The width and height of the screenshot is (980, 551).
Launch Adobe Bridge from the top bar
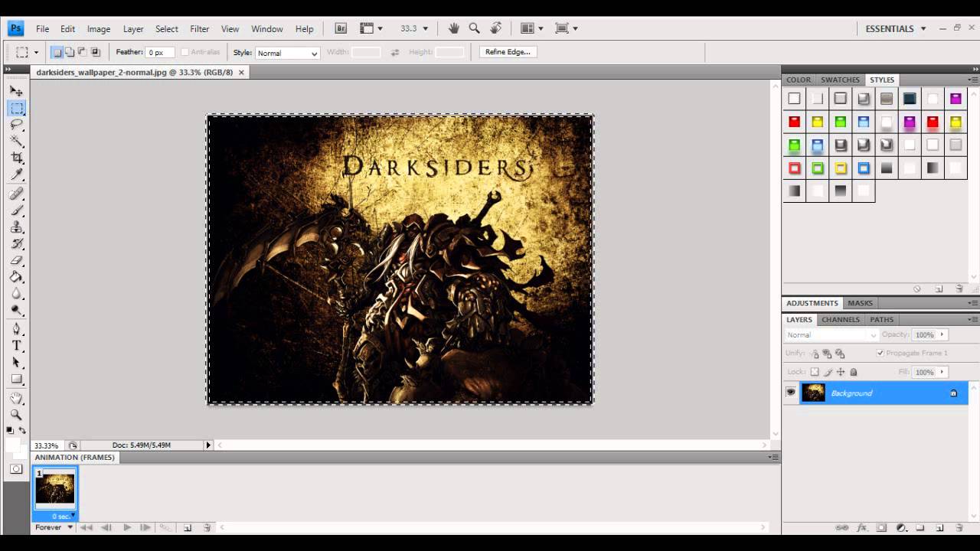tap(341, 28)
